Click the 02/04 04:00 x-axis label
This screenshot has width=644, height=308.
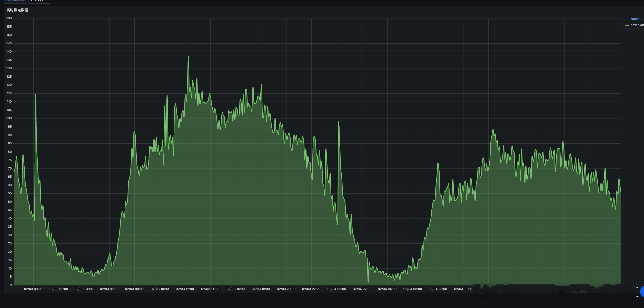387,289
